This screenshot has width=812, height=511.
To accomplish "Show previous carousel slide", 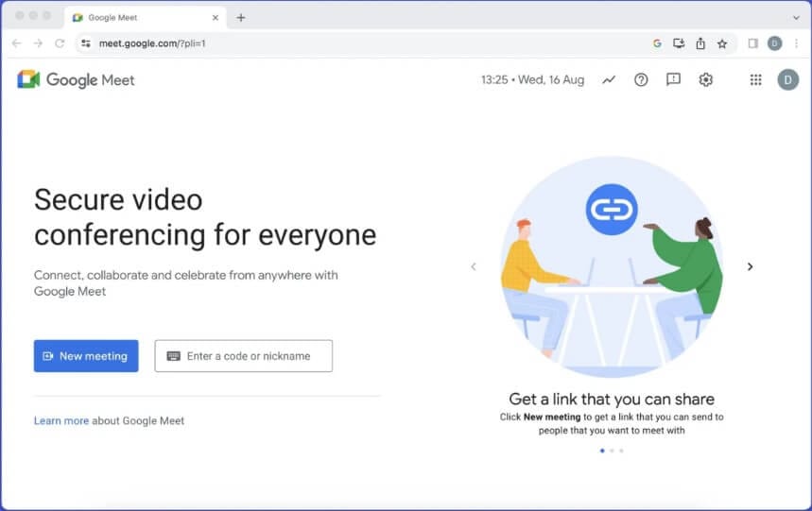I will pos(474,266).
